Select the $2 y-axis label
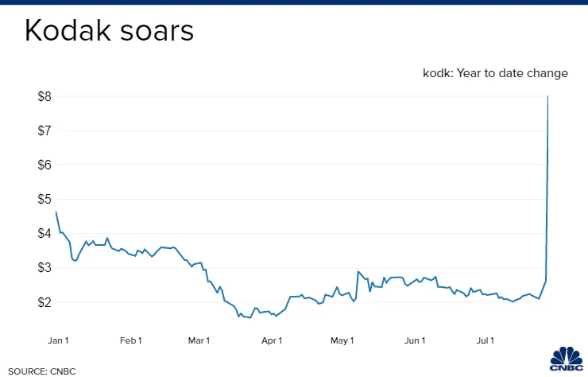Screen dimensions: 588x377 pyautogui.click(x=44, y=302)
